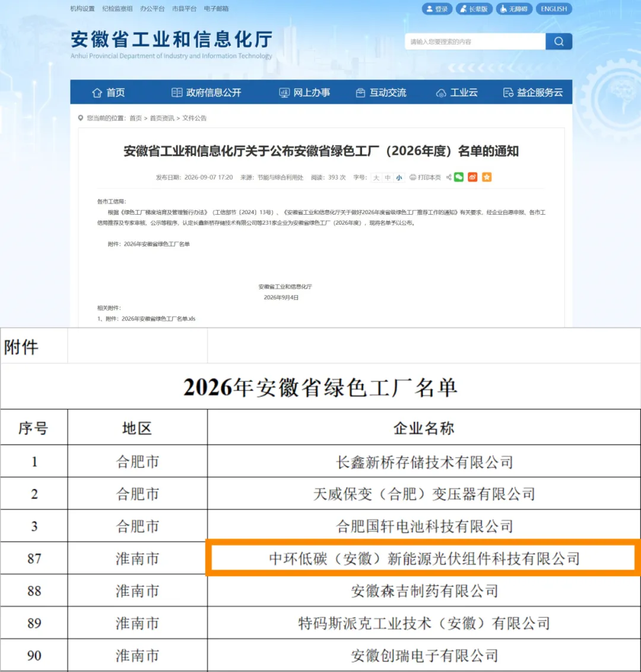Viewport: 641px width, 672px height.
Task: Click the article headline about 绿色工厂名单
Action: point(321,151)
